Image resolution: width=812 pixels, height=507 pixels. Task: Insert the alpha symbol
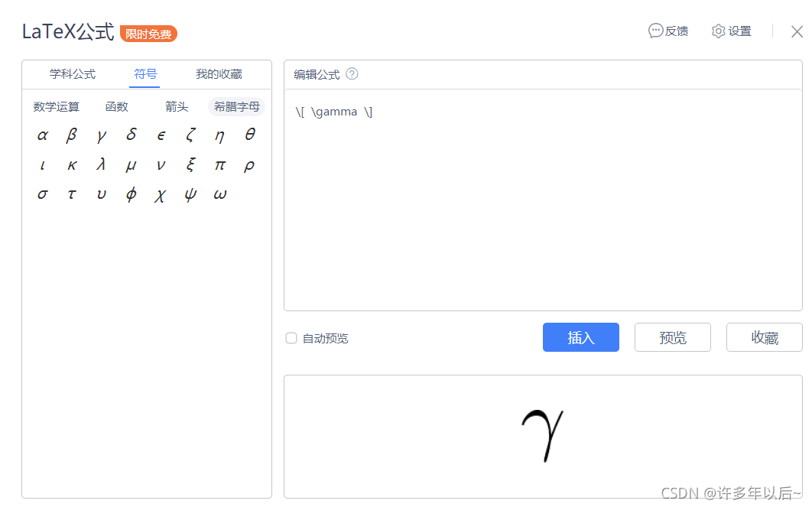(43, 135)
